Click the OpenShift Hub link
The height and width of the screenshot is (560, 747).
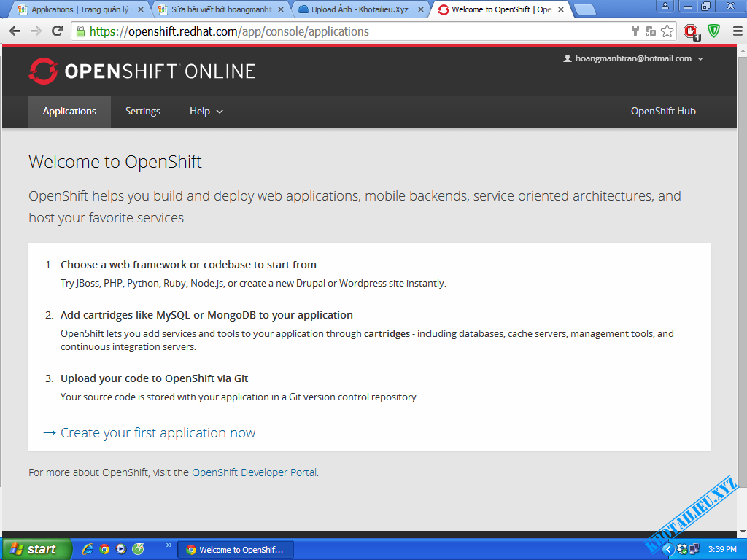[663, 112]
